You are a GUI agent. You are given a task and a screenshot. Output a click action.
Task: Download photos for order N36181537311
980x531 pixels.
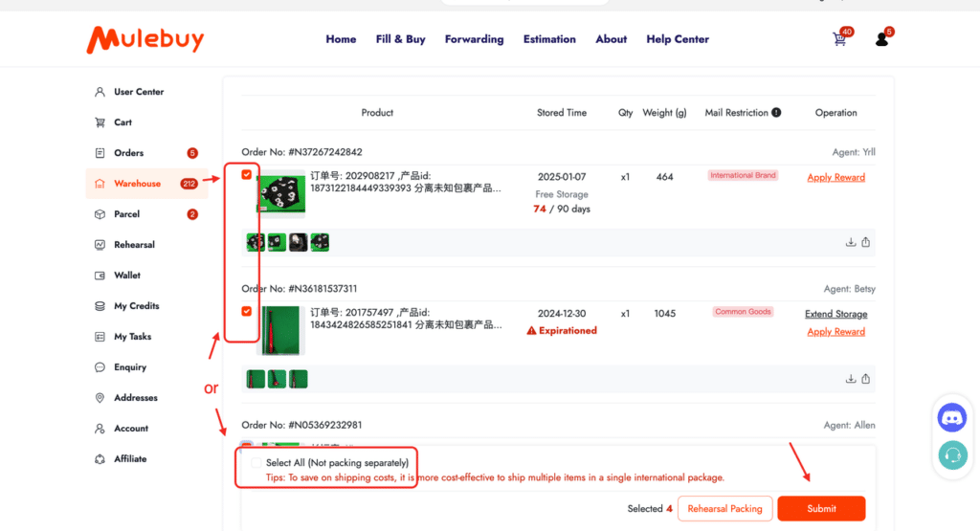pyautogui.click(x=851, y=379)
